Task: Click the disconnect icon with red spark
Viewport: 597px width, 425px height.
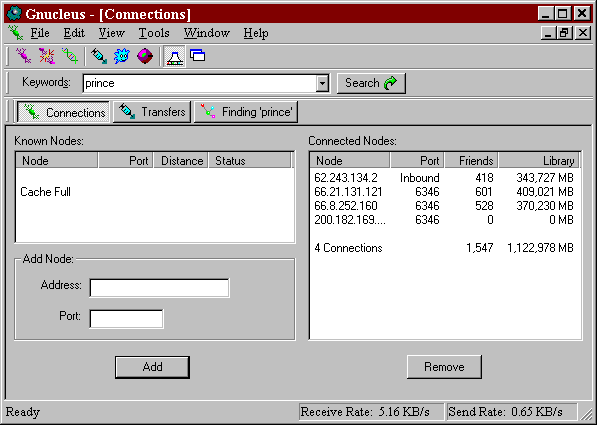Action: [x=47, y=56]
